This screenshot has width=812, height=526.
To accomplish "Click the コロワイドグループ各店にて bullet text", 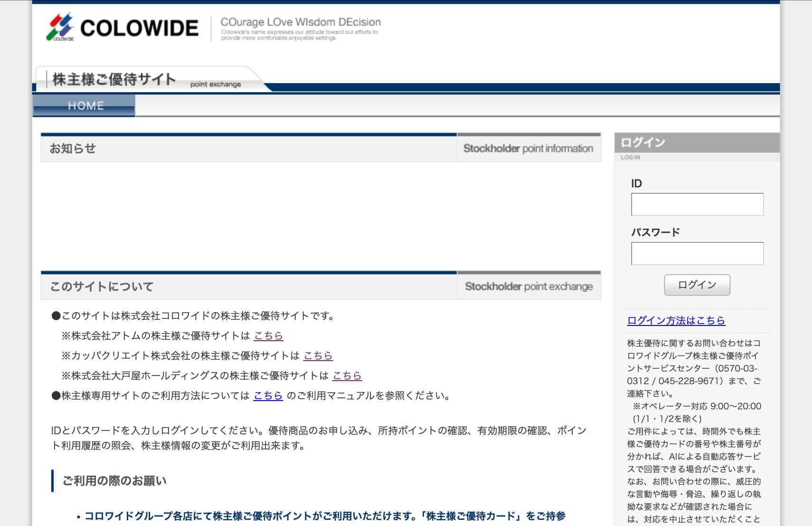I will pyautogui.click(x=325, y=516).
